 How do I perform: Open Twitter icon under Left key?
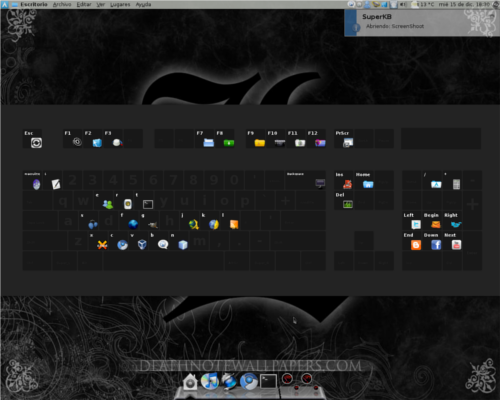coord(416,224)
